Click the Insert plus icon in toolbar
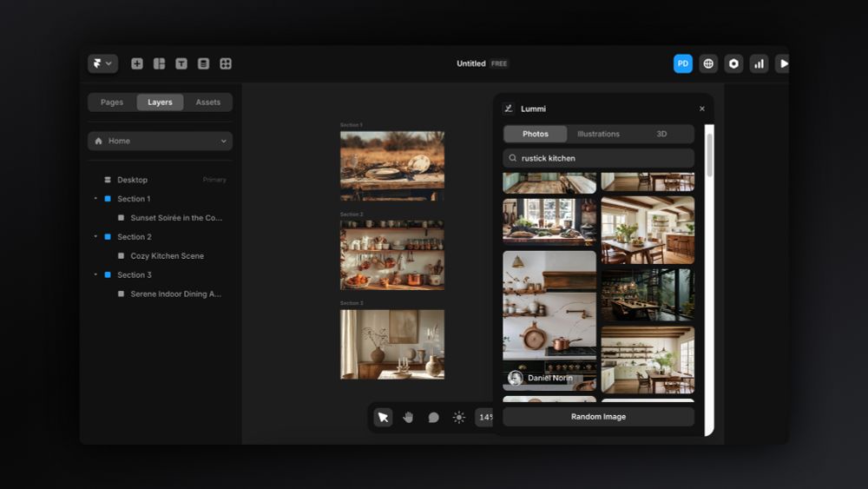 click(x=137, y=63)
